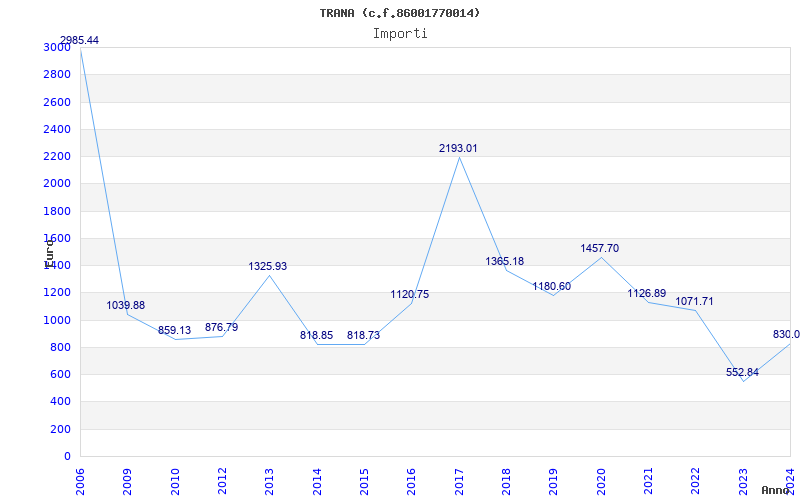The height and width of the screenshot is (500, 800).
Task: Select the 1071.71 value label
Action: coord(694,302)
